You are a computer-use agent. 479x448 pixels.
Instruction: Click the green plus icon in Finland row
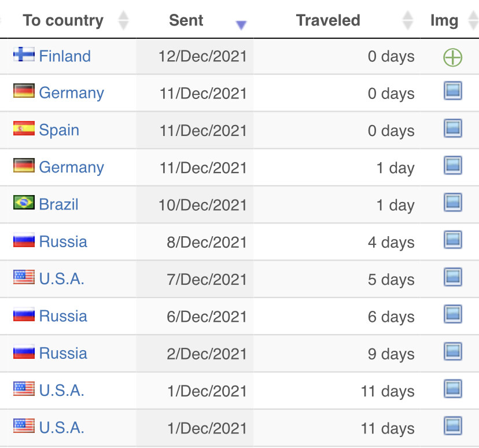click(452, 57)
